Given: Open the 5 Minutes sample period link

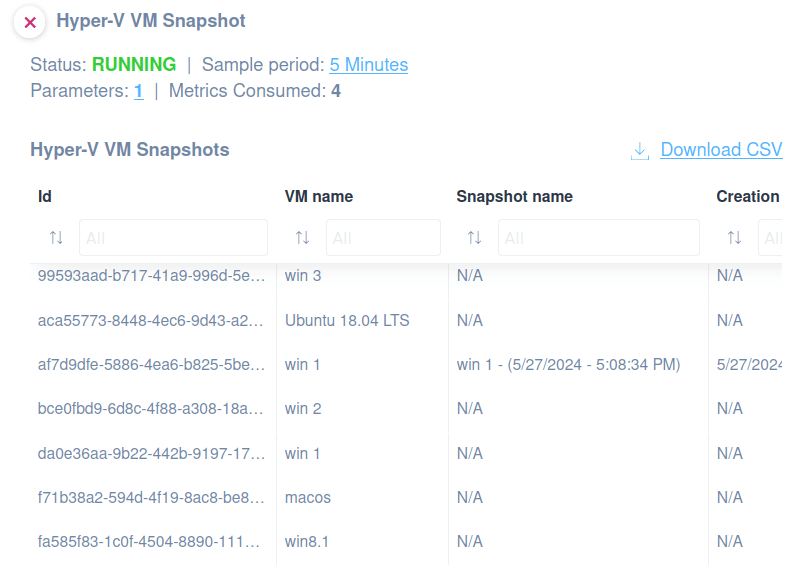Looking at the screenshot, I should (x=369, y=65).
